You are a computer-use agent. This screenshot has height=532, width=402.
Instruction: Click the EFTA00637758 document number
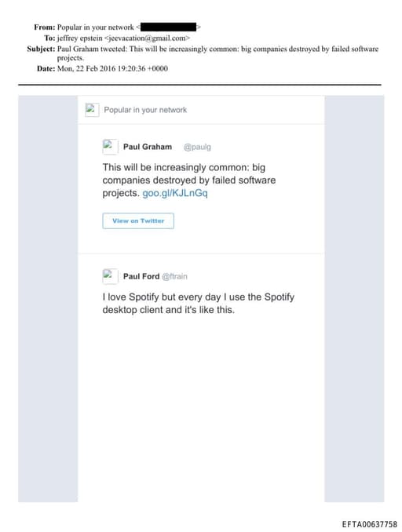tap(369, 524)
